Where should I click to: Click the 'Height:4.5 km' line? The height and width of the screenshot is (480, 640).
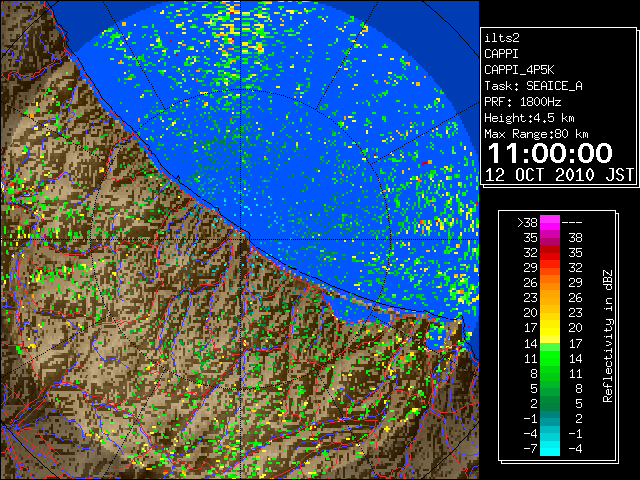point(529,118)
